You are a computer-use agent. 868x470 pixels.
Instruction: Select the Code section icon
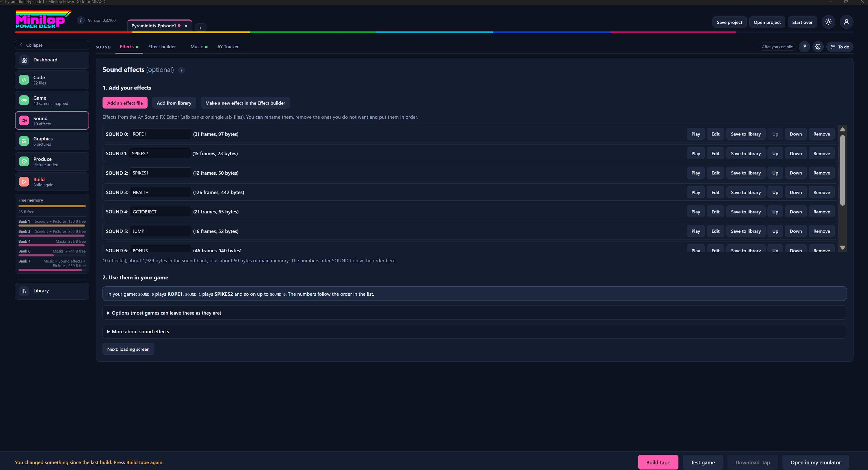click(x=24, y=80)
